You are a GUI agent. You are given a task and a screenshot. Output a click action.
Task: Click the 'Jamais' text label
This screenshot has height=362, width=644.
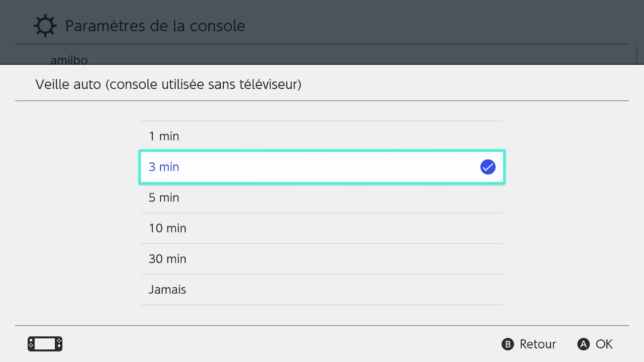coord(167,290)
